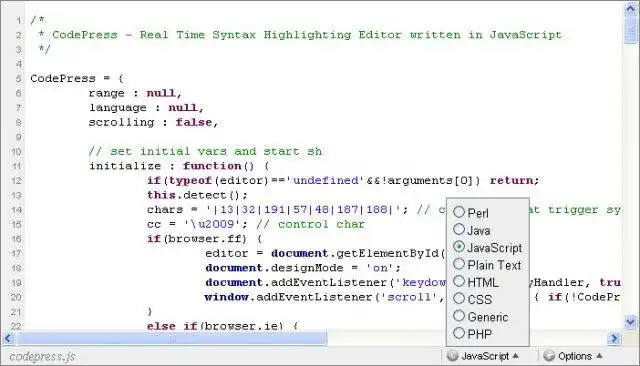The height and width of the screenshot is (366, 640).
Task: Choose Plain Text radio option
Action: [459, 264]
